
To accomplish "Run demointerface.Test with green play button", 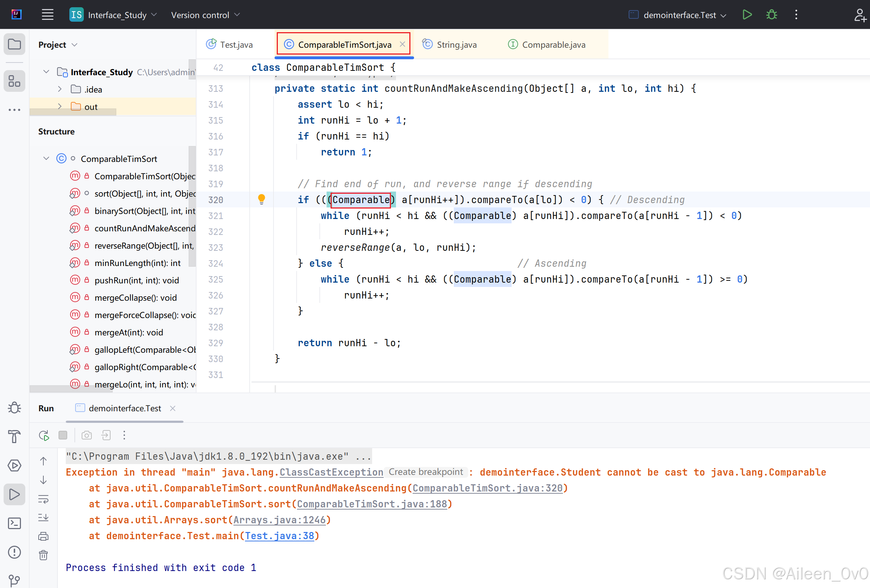I will tap(747, 14).
